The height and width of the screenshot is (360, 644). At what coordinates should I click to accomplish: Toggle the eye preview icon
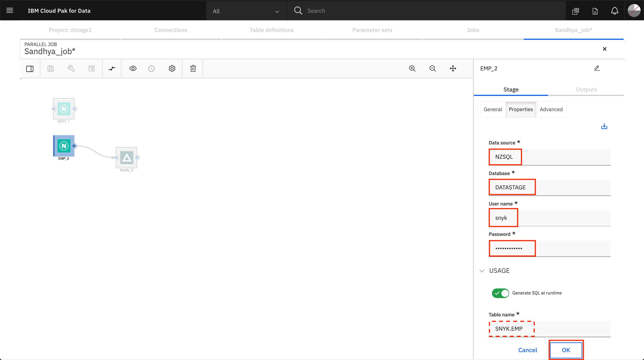coord(133,68)
